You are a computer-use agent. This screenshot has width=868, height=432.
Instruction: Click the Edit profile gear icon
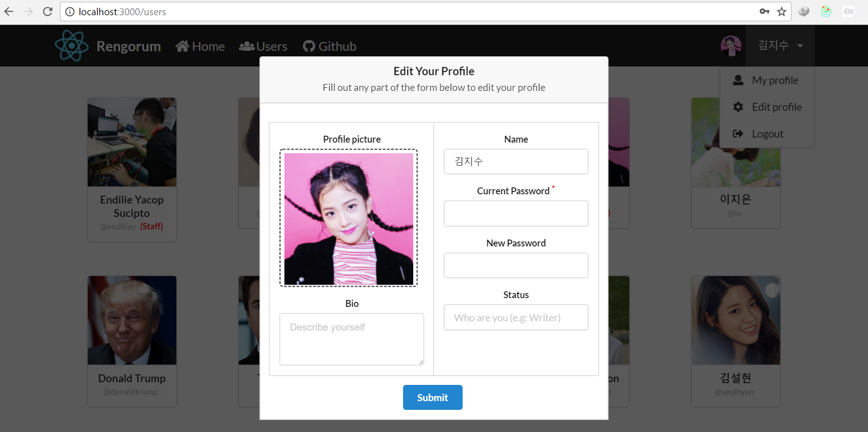pyautogui.click(x=738, y=107)
